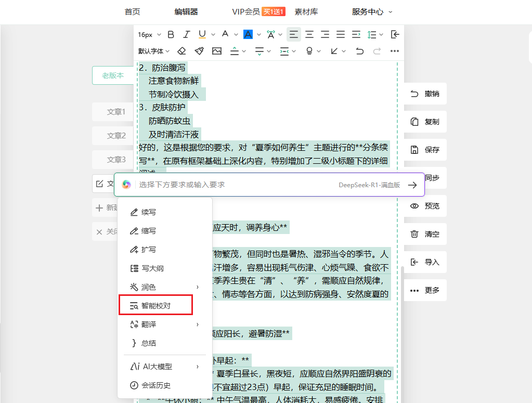Image resolution: width=532 pixels, height=403 pixels.
Task: Click the lightbulb icon in toolbar
Action: pos(309,51)
